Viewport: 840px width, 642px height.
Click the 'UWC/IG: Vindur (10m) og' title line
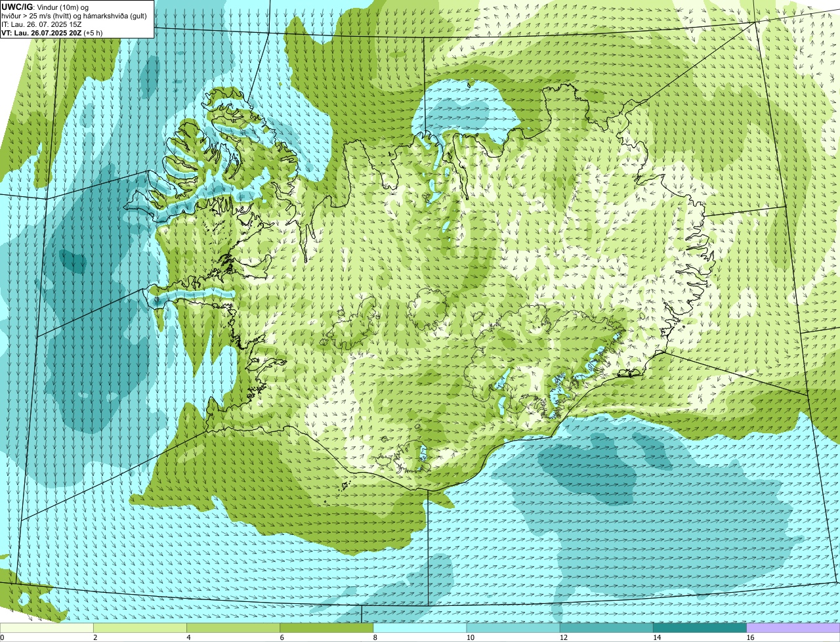click(x=45, y=7)
